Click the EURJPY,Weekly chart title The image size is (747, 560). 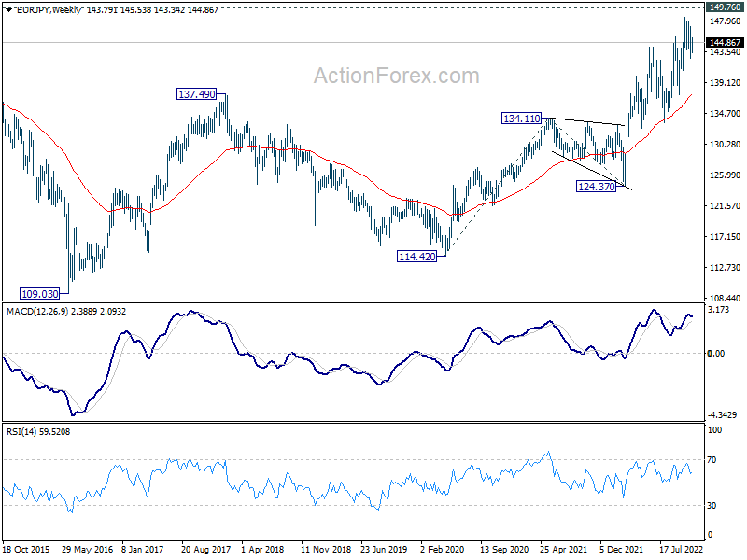(49, 10)
